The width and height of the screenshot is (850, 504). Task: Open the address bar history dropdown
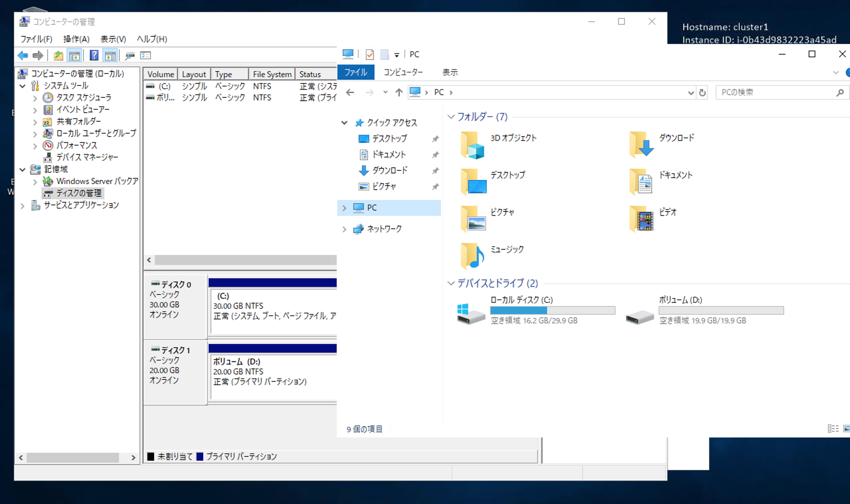coord(690,92)
